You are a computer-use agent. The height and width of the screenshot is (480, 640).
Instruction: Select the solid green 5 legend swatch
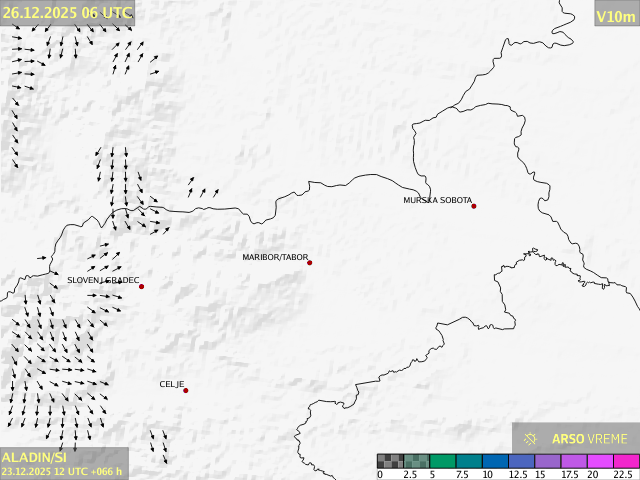(x=442, y=461)
